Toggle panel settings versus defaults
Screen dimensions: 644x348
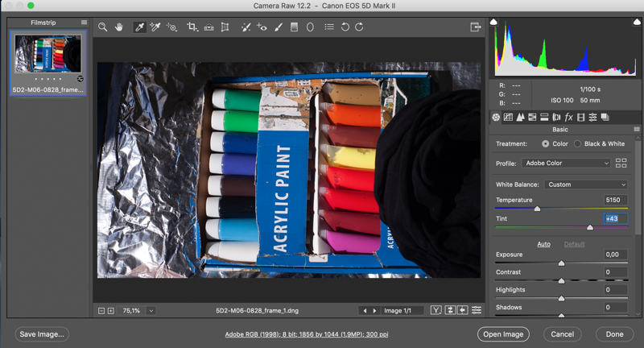pos(477,310)
